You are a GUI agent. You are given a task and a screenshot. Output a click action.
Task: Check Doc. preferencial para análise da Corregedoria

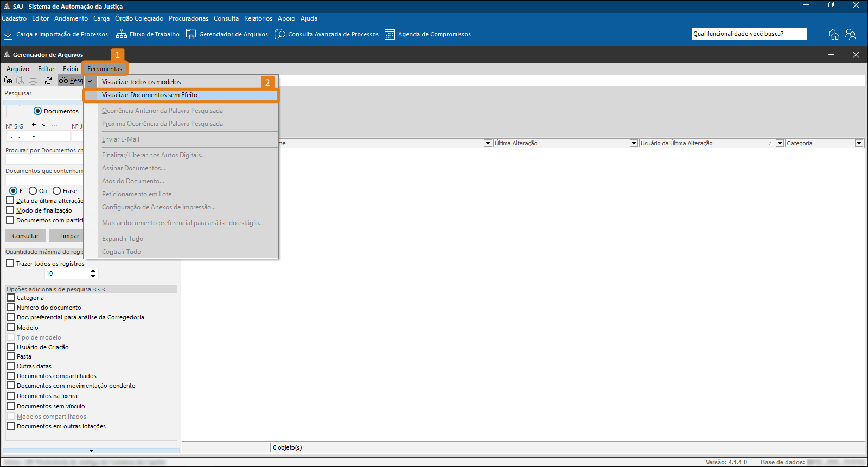coord(10,317)
